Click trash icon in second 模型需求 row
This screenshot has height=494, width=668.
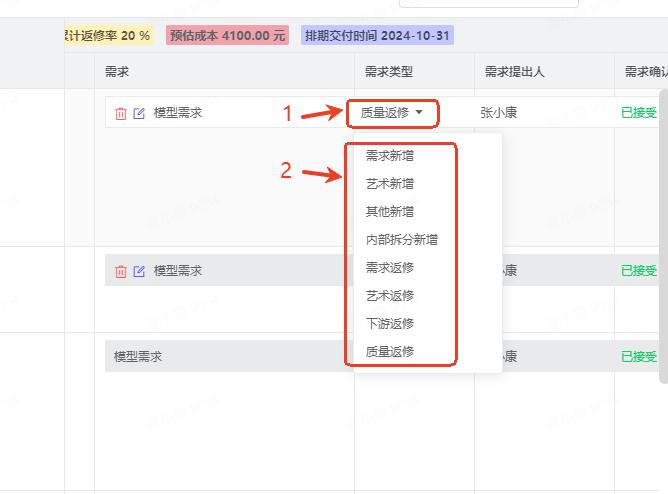point(121,271)
